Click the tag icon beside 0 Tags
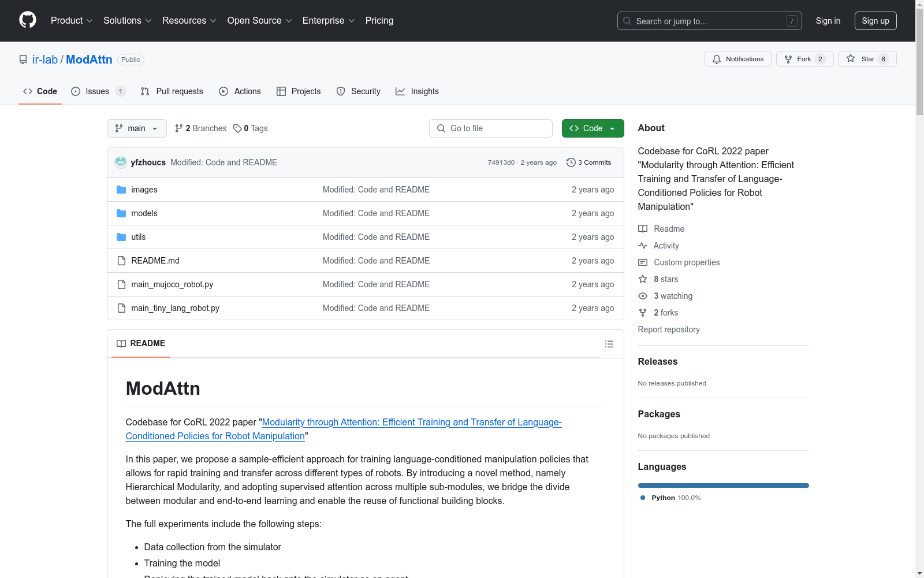Viewport: 924px width, 578px height. (x=237, y=128)
